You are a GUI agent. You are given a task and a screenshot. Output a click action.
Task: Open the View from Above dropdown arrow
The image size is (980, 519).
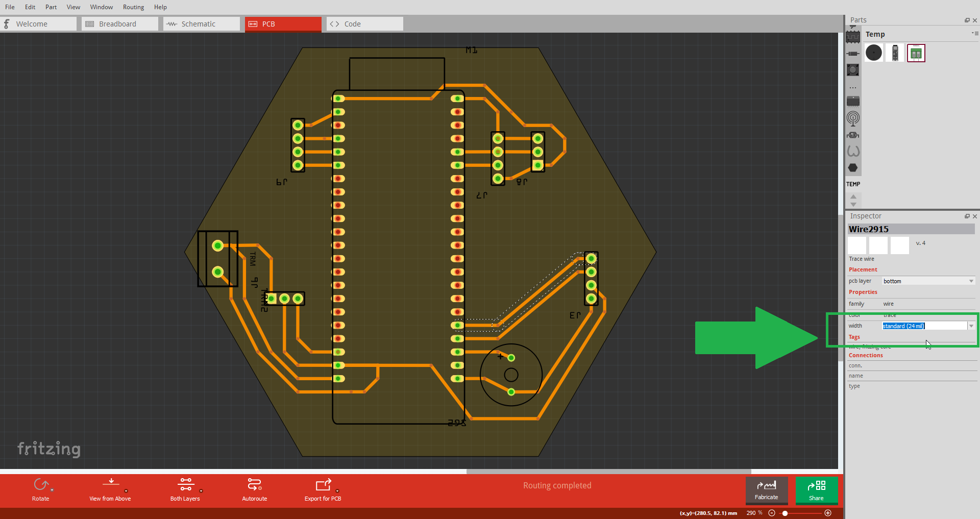coord(126,490)
